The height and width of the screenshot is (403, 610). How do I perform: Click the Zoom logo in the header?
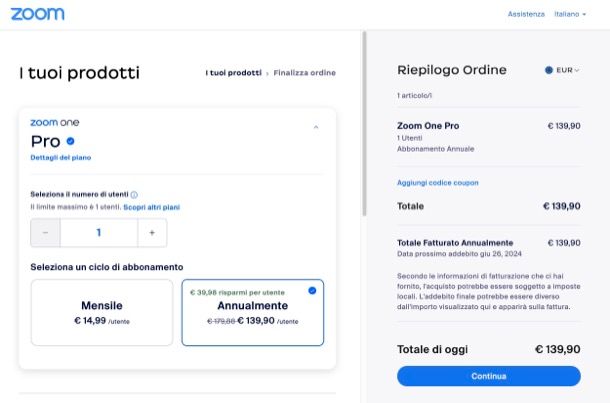point(37,14)
